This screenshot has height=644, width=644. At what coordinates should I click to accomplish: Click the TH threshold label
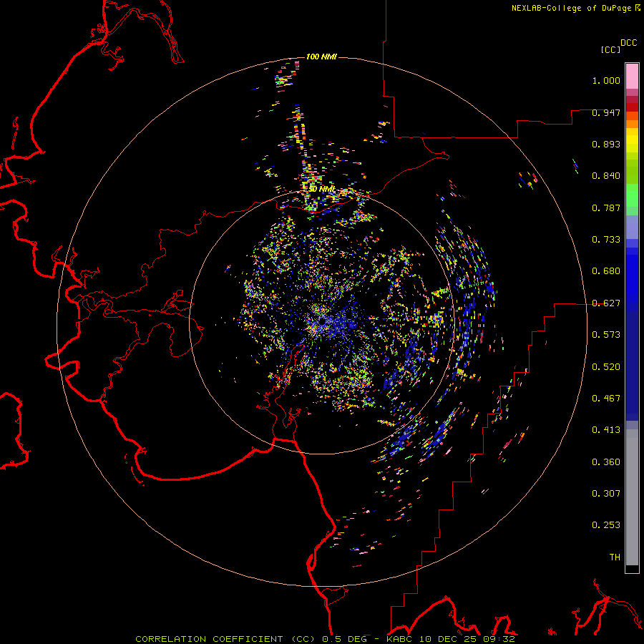click(x=615, y=557)
